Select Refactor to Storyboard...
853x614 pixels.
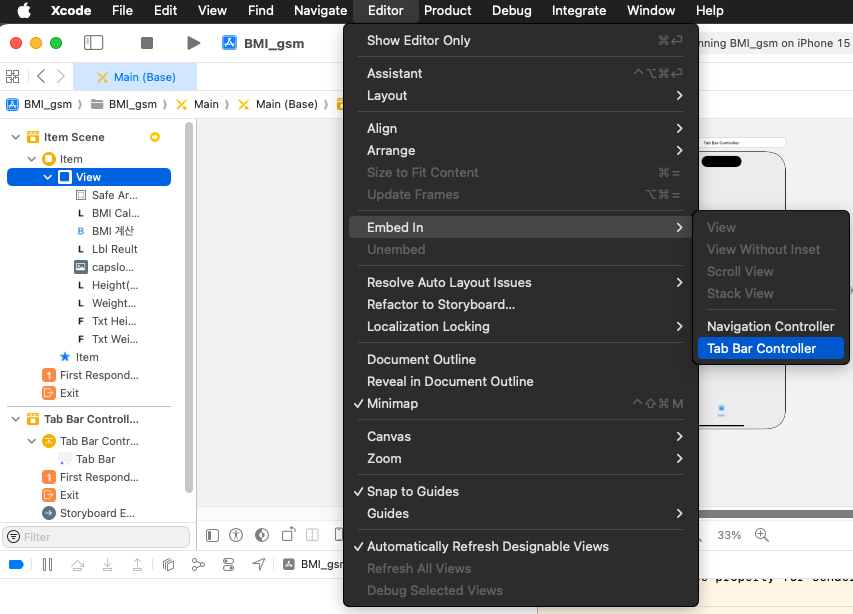(x=521, y=305)
